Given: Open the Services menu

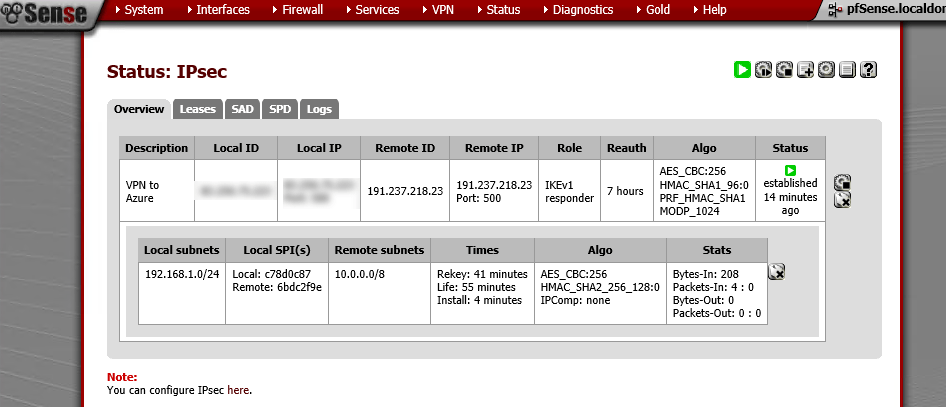Looking at the screenshot, I should coord(373,10).
